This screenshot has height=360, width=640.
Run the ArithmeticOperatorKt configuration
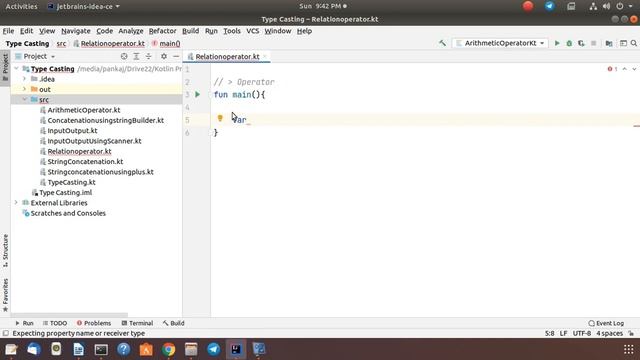(x=557, y=43)
